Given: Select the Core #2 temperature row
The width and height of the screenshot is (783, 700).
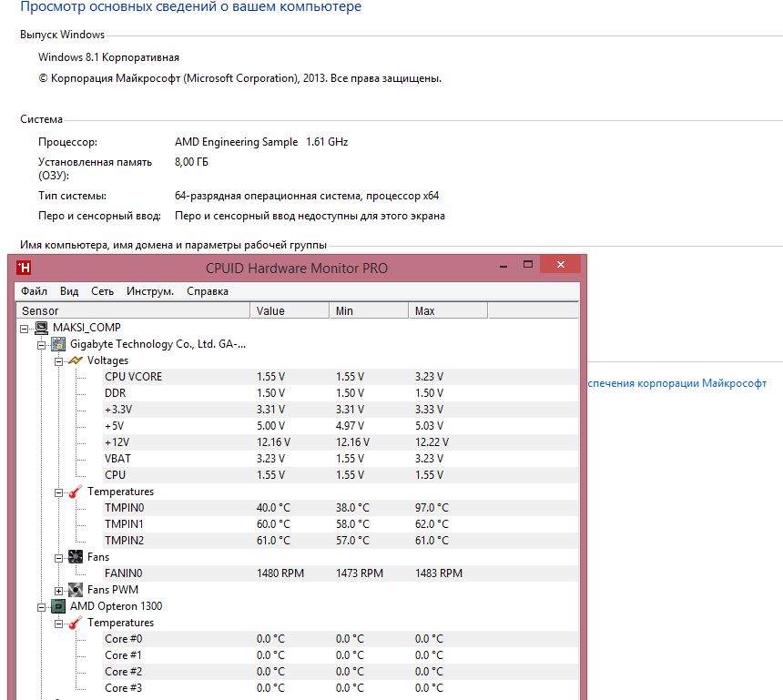Looking at the screenshot, I should click(x=341, y=672).
